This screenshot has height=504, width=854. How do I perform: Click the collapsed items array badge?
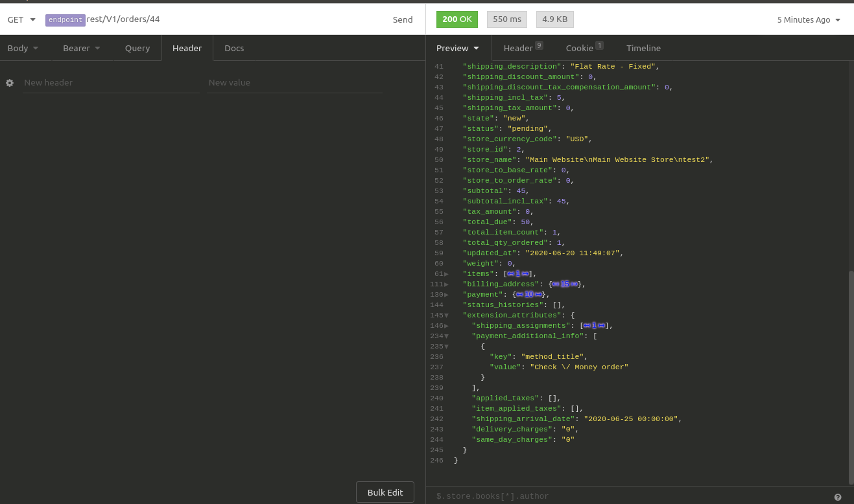pyautogui.click(x=518, y=274)
